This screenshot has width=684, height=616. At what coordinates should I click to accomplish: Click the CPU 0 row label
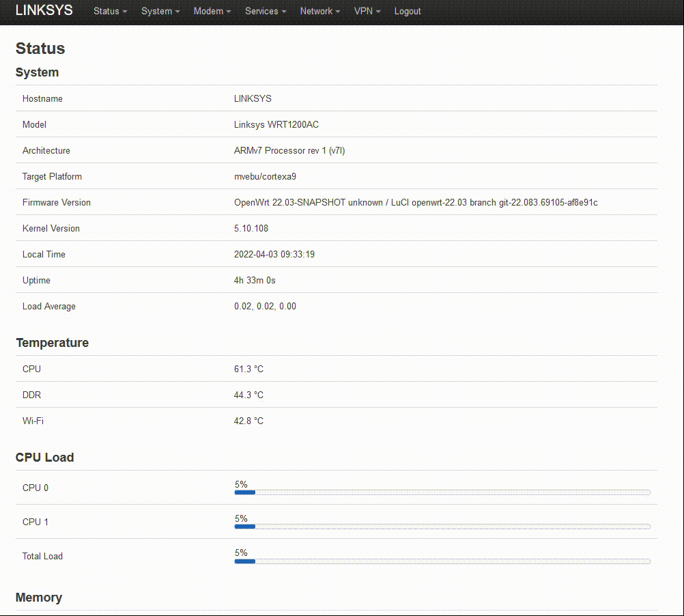click(35, 488)
